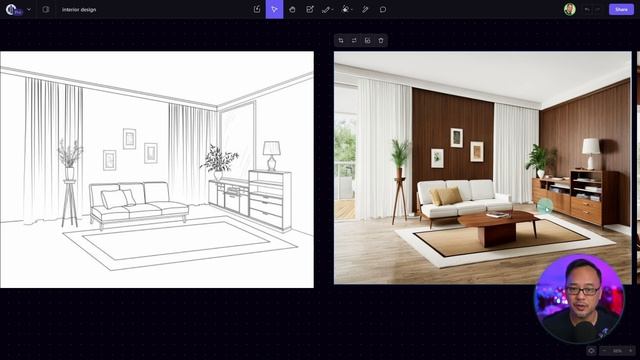Image resolution: width=640 pixels, height=360 pixels.
Task: Click the redo arrow
Action: [598, 9]
